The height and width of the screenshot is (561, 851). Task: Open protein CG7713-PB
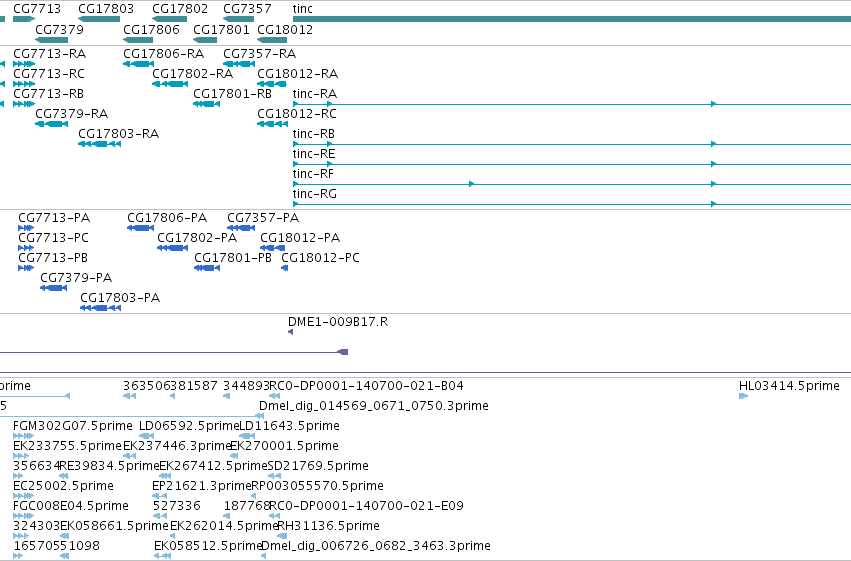pyautogui.click(x=53, y=258)
